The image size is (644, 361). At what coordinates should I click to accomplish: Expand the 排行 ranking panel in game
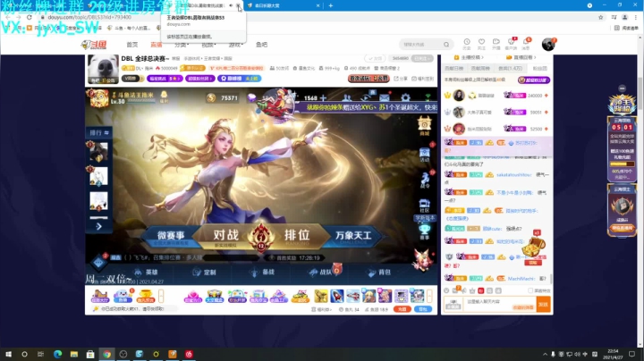(x=99, y=132)
